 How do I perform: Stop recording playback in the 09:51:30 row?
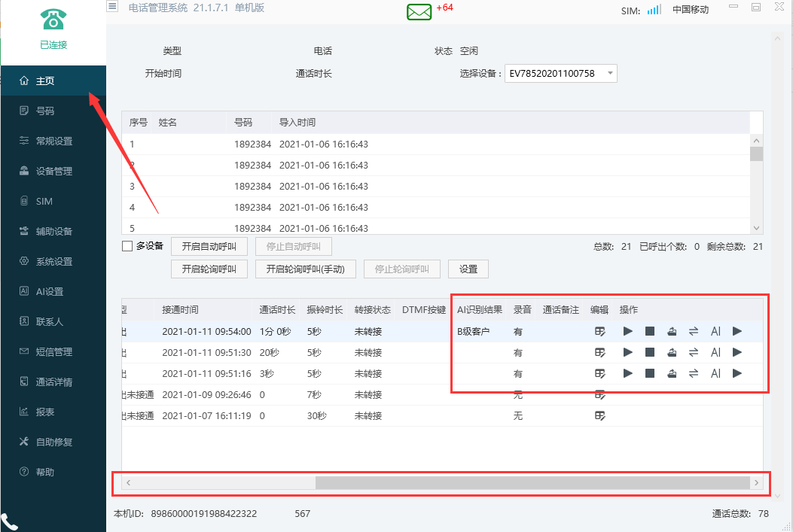[650, 353]
